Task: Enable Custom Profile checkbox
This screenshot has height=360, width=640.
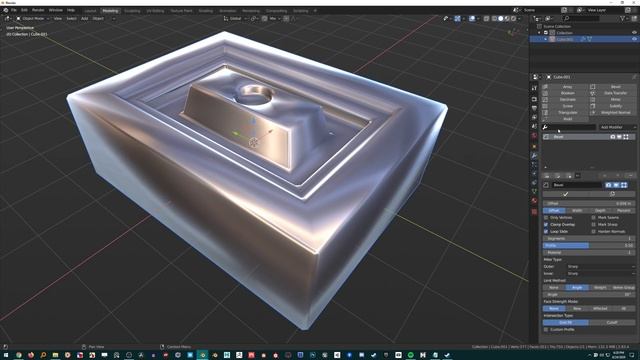Action: pyautogui.click(x=546, y=329)
